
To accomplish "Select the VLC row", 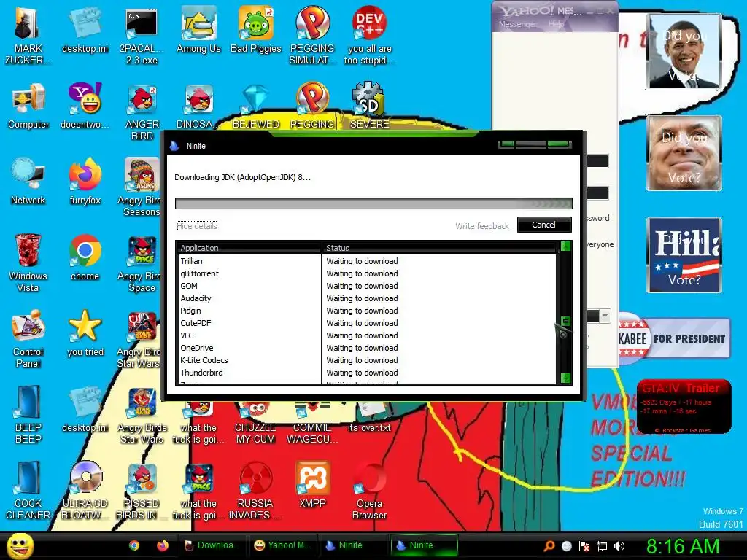I will click(x=366, y=335).
